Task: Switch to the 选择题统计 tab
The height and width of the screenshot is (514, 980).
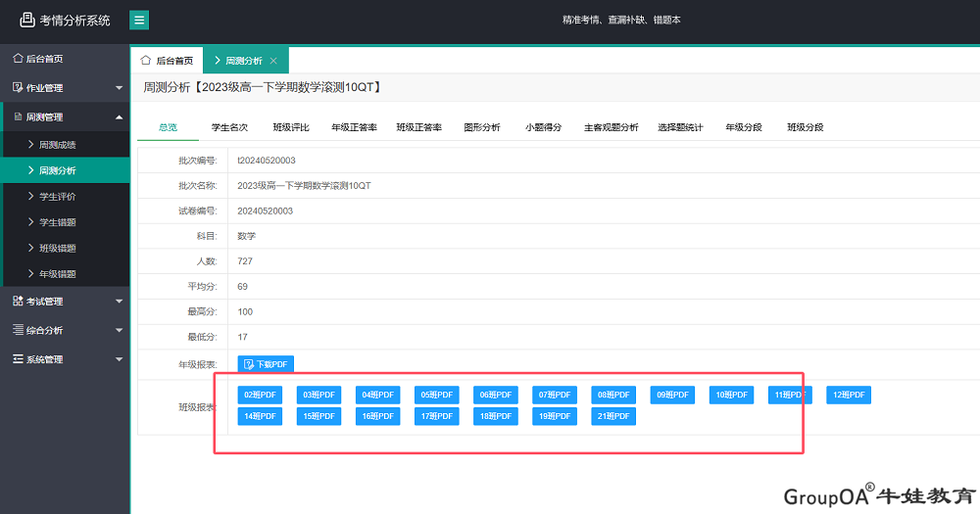Action: [x=680, y=127]
